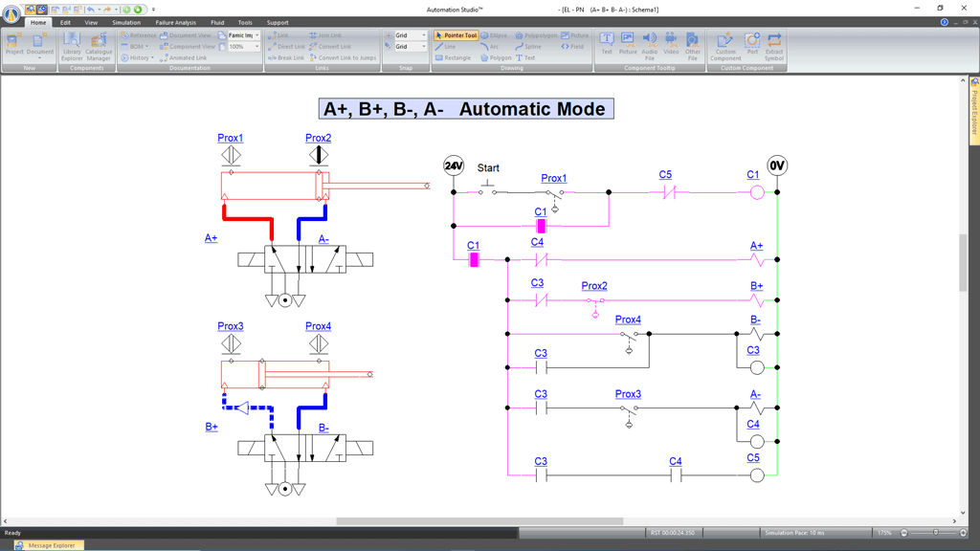Screen dimensions: 980x551
Task: Expand the first Grid snap dropdown
Action: click(424, 35)
